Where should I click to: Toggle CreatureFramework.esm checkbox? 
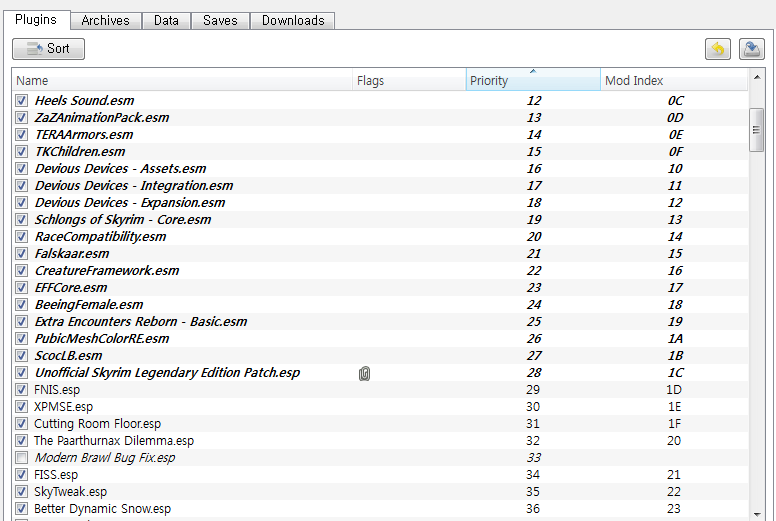(21, 271)
